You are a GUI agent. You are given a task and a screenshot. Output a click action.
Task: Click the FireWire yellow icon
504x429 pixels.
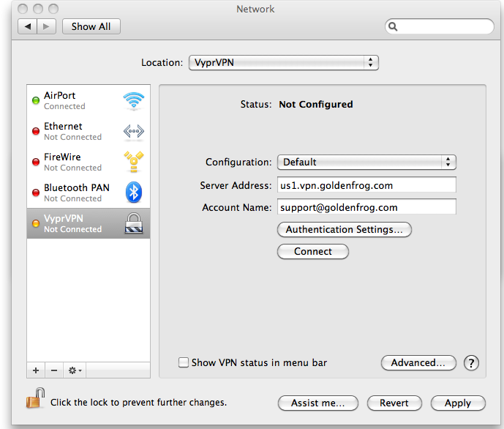(x=134, y=162)
